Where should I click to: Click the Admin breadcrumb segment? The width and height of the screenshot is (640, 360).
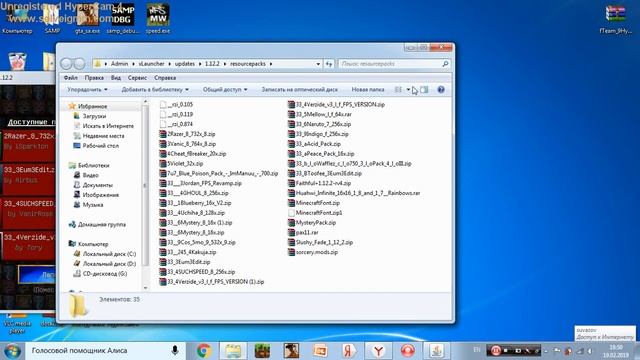[x=119, y=64]
